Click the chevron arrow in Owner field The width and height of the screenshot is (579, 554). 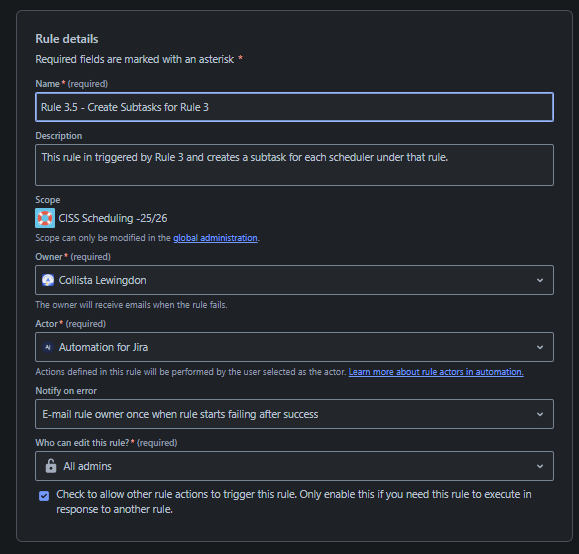pos(540,280)
